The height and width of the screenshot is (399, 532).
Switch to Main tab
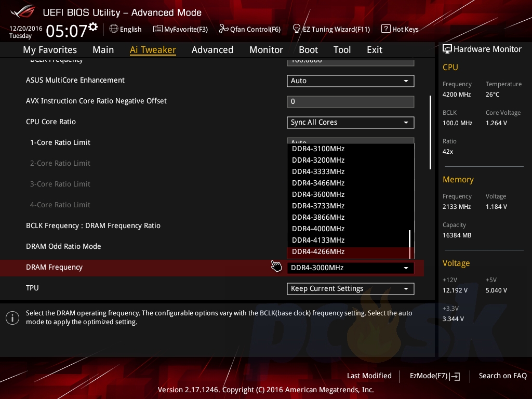[103, 50]
